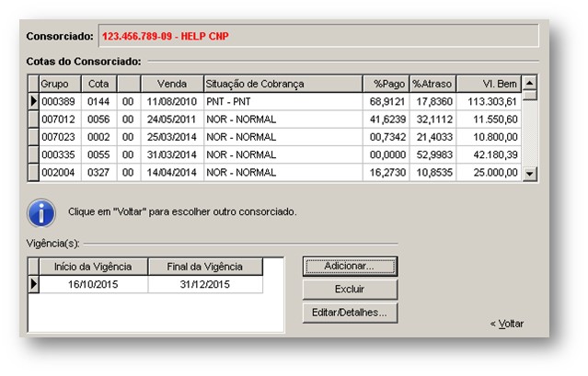Click vigência start date 16/10/2015
Viewport: 588px width, 376px height.
click(x=93, y=284)
